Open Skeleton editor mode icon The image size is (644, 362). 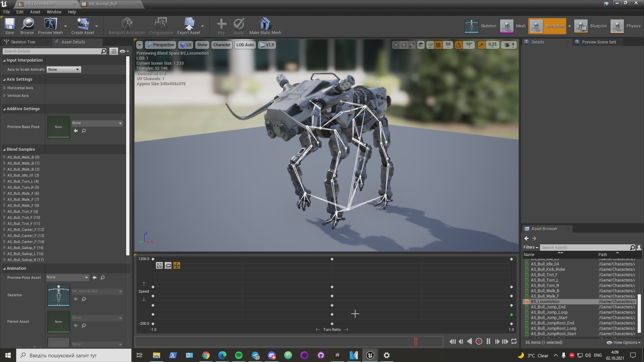[471, 26]
